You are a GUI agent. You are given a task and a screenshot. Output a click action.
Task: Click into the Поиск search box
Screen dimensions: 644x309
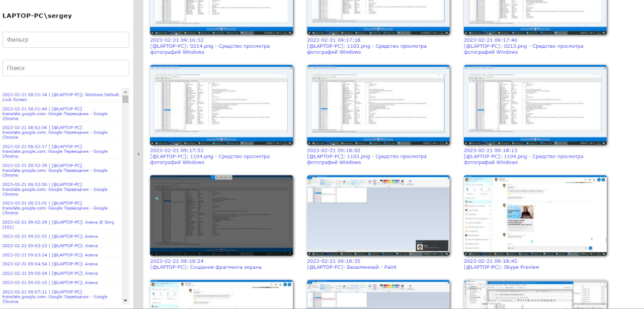(66, 68)
